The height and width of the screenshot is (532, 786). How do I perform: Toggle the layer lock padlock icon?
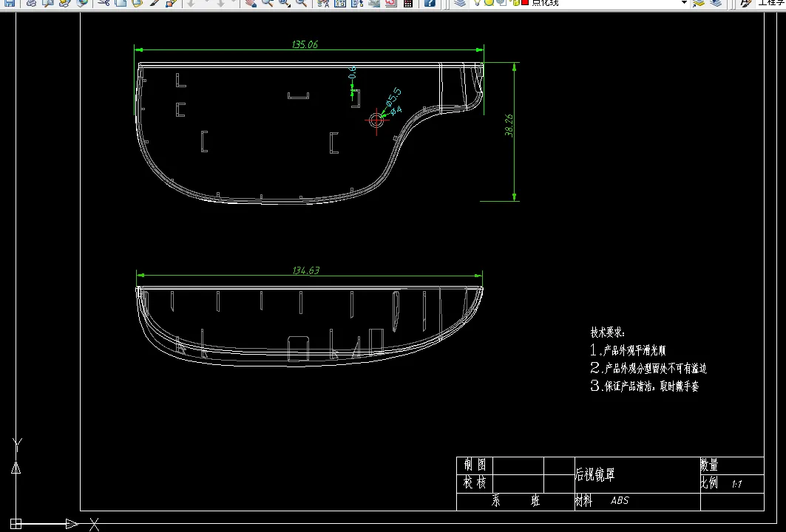tap(515, 2)
